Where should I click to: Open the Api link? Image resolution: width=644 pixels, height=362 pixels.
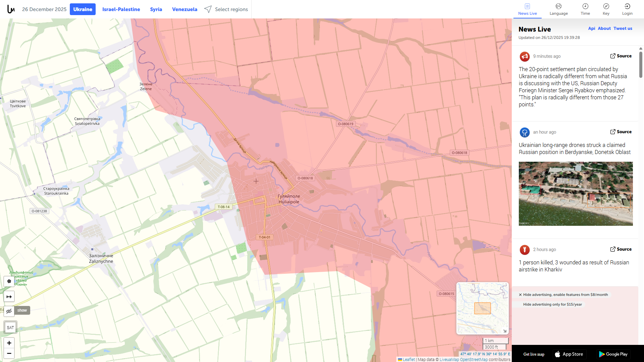click(x=592, y=29)
